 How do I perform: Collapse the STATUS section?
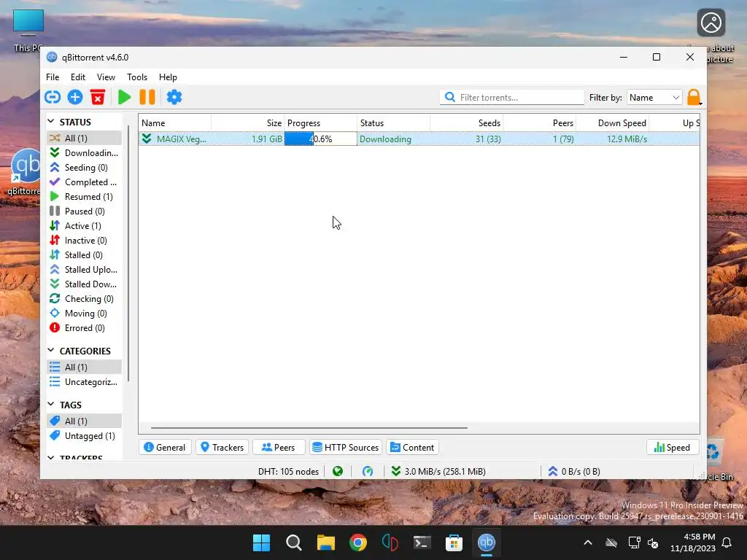tap(51, 122)
